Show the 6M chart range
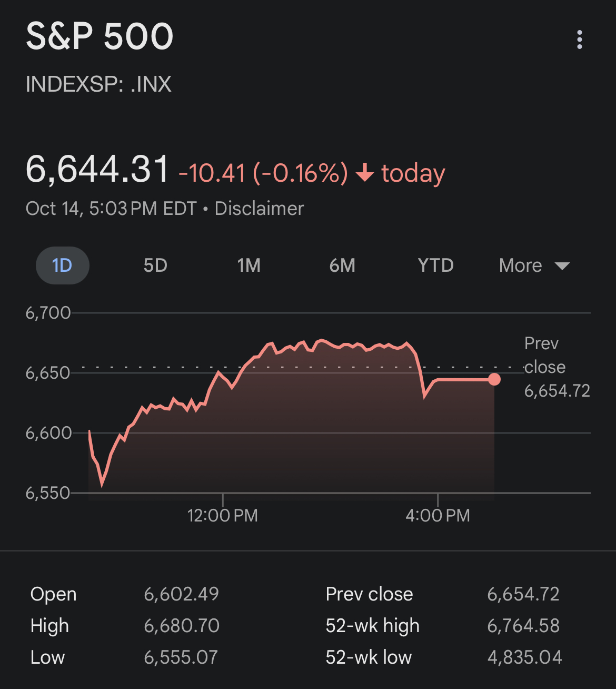 (x=342, y=265)
